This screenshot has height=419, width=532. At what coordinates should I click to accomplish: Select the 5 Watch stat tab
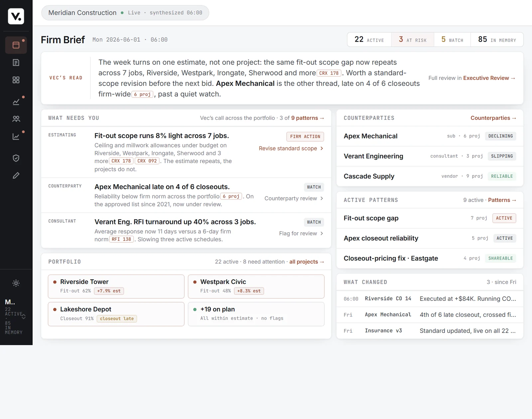click(452, 40)
